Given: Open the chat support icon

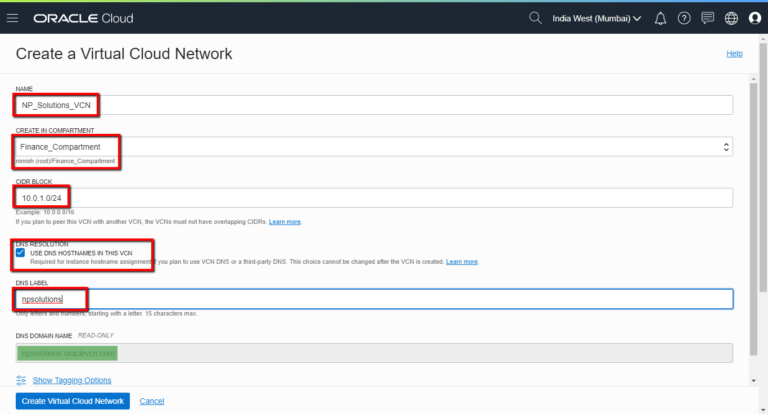Looking at the screenshot, I should click(x=707, y=19).
